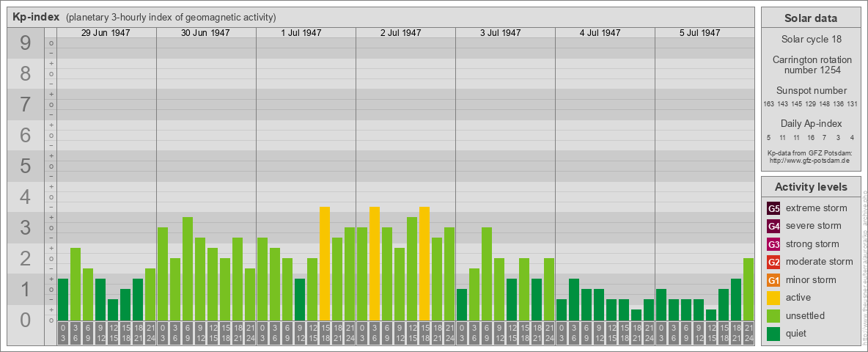Click the G4 severe storm badge
Screen dimensions: 868x352
point(773,227)
